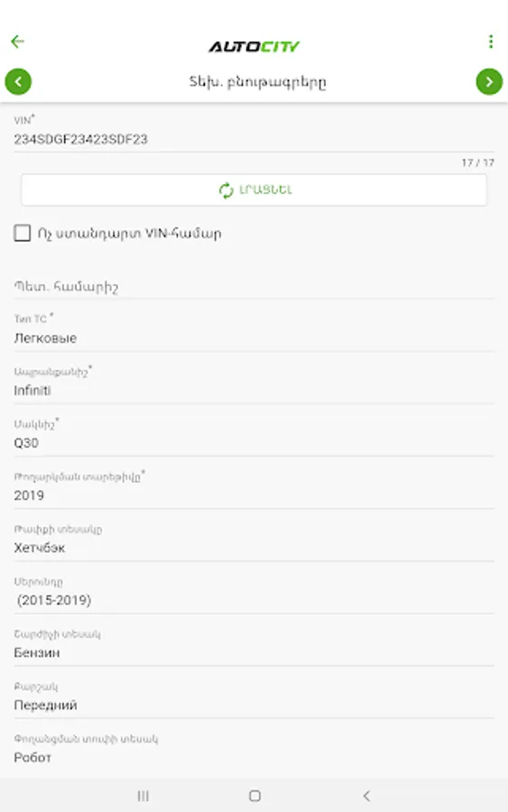Tap the green back arrow at top left
Viewport: 508px width, 812px height.
point(18,42)
